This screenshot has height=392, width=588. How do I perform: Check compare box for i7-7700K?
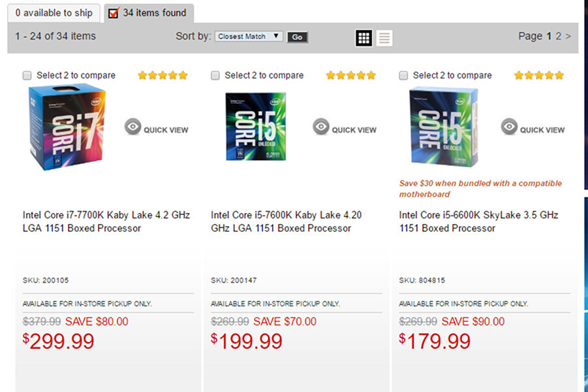(x=27, y=76)
